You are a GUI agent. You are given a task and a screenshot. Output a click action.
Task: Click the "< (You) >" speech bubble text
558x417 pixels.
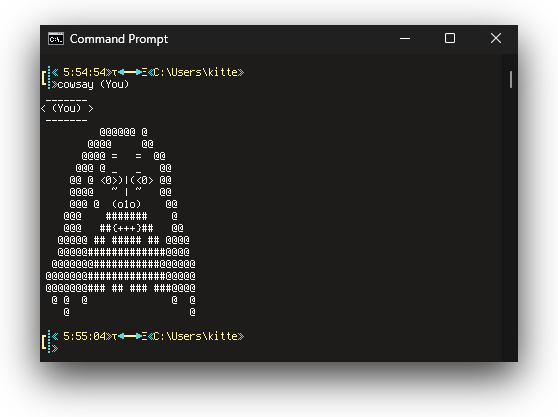point(67,109)
